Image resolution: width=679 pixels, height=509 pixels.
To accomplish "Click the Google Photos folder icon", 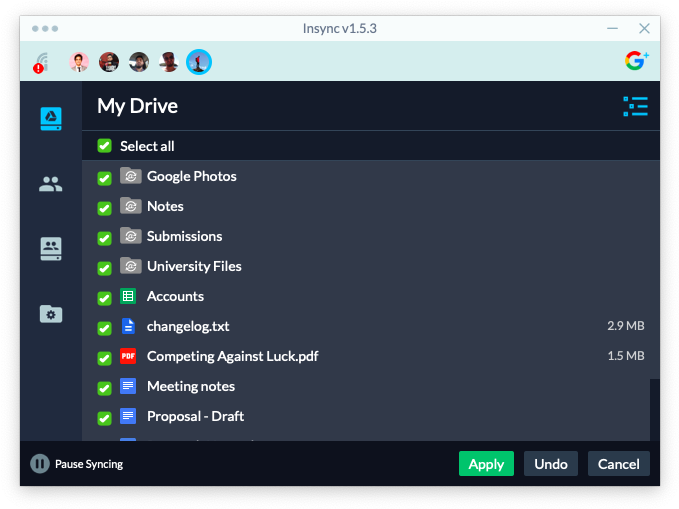I will pyautogui.click(x=130, y=176).
